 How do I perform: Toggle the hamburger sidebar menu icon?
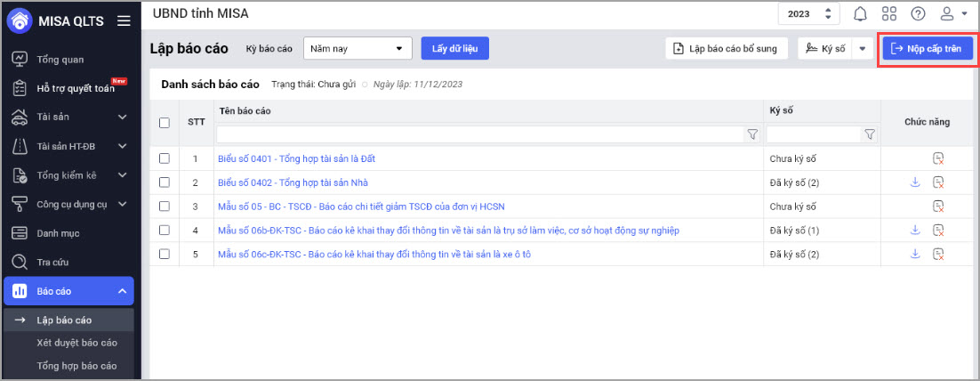point(124,20)
